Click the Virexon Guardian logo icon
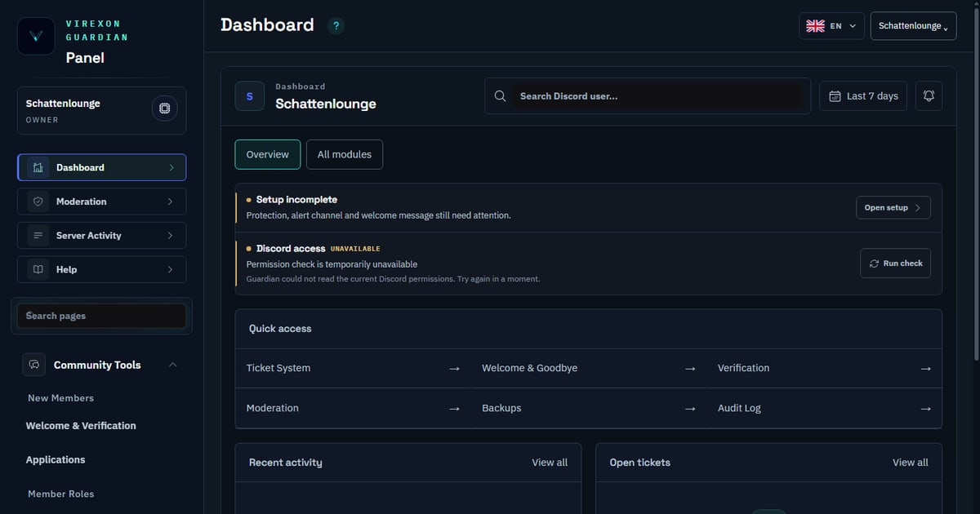The height and width of the screenshot is (514, 980). [36, 36]
